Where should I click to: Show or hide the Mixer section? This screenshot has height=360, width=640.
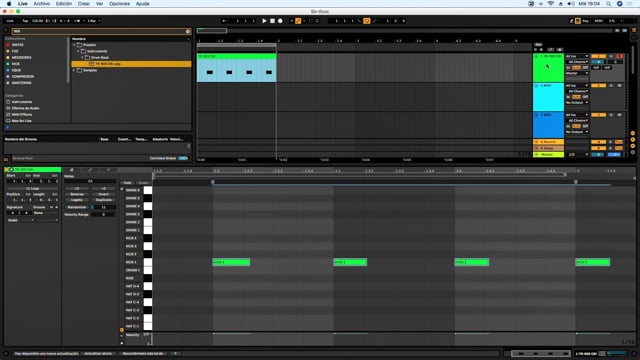coord(633,146)
